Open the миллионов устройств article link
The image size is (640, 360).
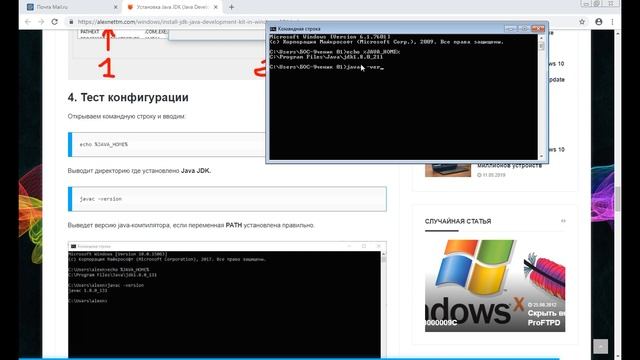509,165
